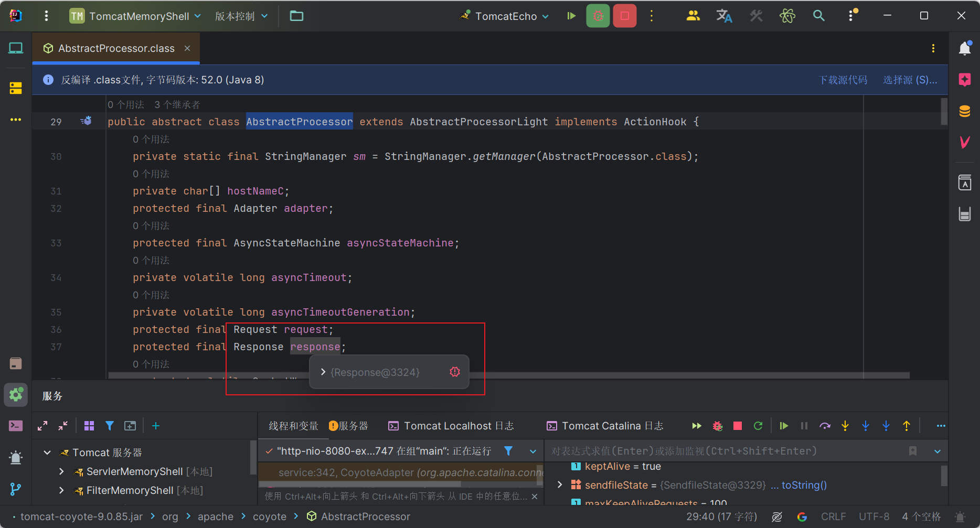Open the Git branch tool window

click(x=16, y=489)
